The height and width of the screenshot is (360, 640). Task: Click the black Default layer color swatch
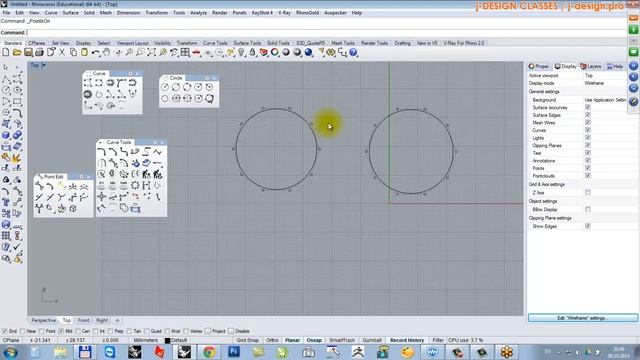click(x=167, y=340)
